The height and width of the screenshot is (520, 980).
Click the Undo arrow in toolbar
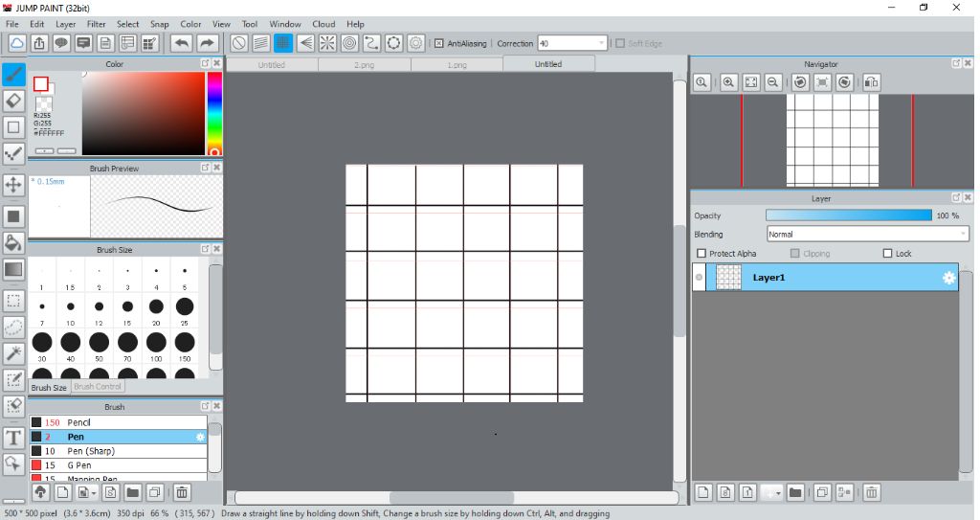tap(182, 43)
